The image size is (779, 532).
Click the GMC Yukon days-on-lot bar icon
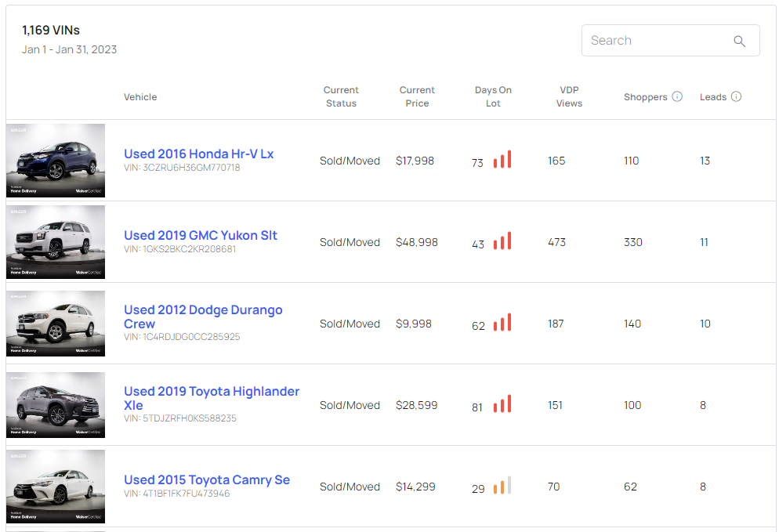coord(502,242)
